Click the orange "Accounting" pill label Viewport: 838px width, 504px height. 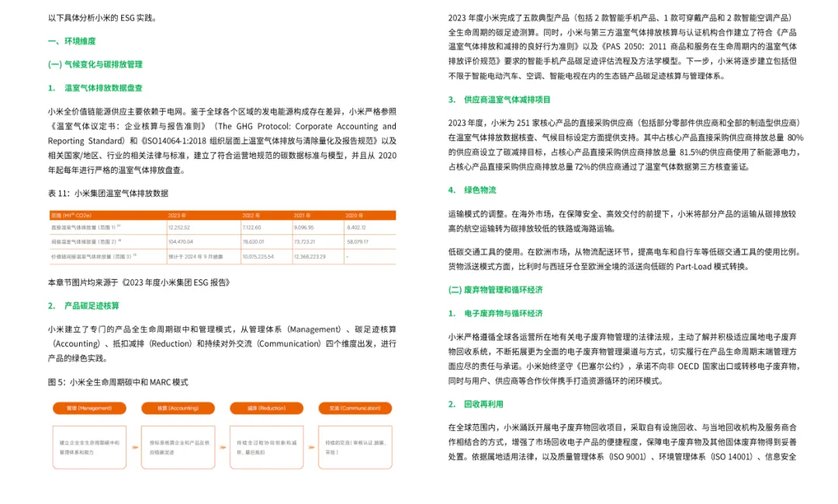[178, 409]
